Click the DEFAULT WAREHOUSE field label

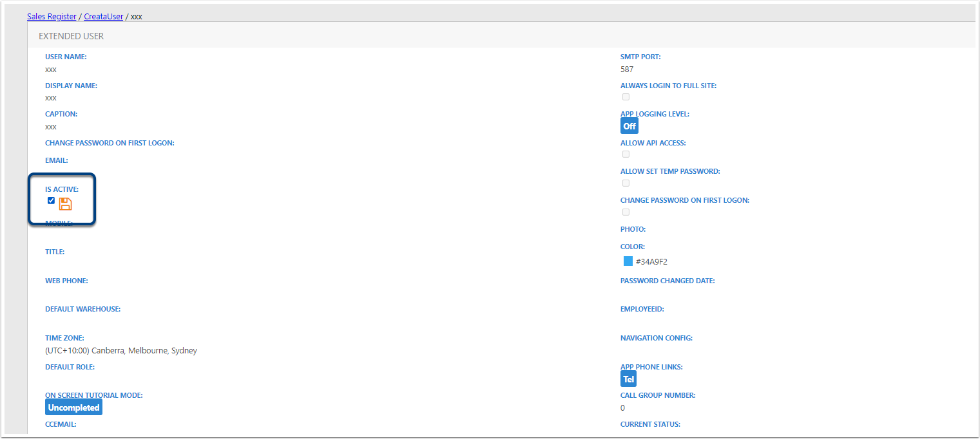click(x=83, y=309)
